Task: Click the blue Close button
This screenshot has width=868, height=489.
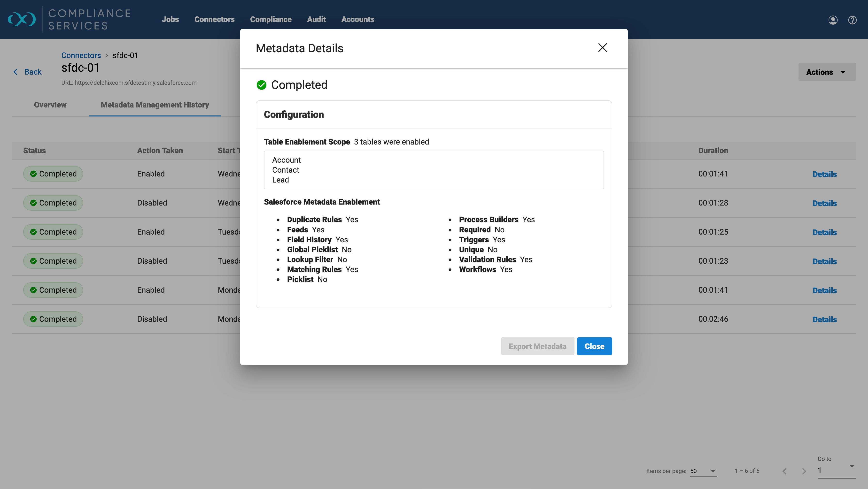Action: [x=594, y=346]
